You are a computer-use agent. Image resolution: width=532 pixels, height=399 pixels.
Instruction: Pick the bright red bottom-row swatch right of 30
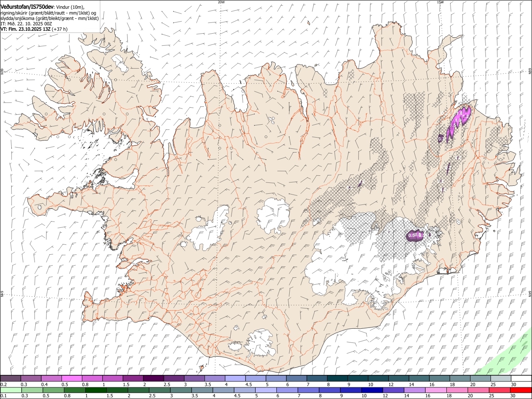click(521, 390)
